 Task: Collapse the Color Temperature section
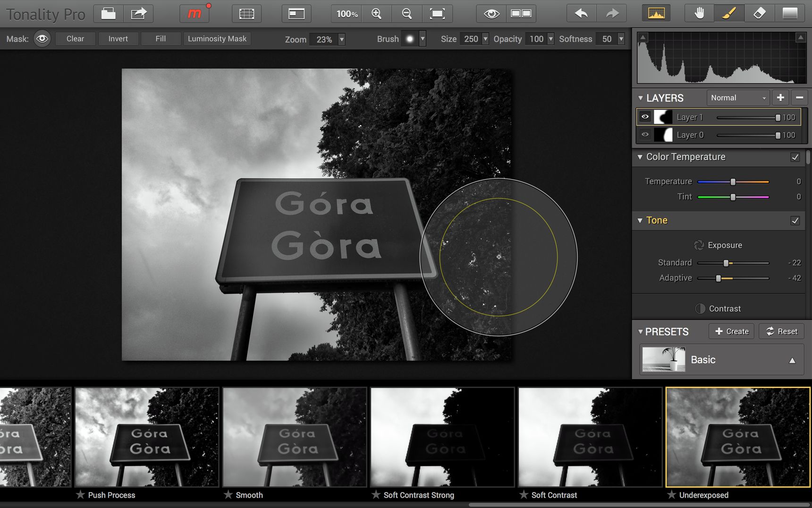[x=640, y=157]
